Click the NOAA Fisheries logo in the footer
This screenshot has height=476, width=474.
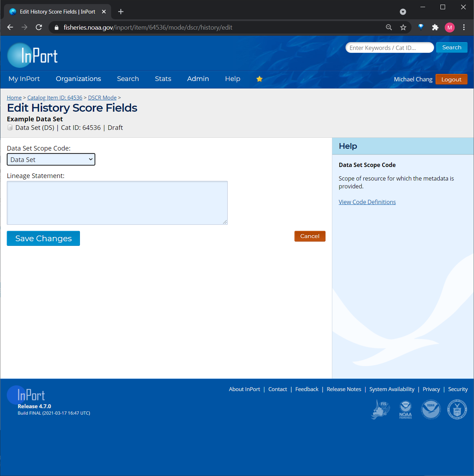tap(405, 410)
